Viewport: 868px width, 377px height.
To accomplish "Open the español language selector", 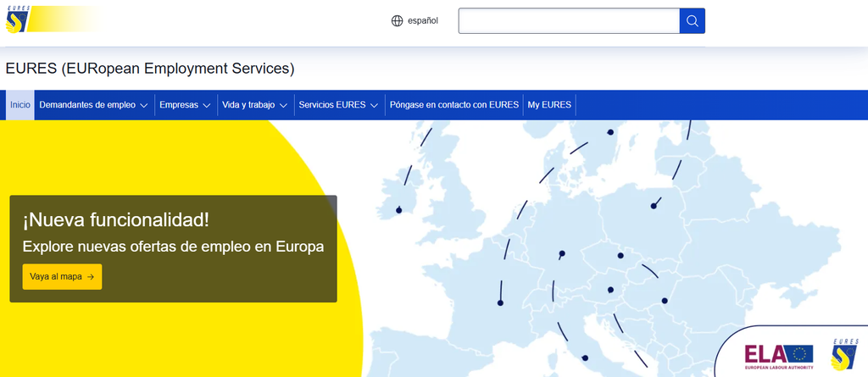I will click(x=415, y=21).
